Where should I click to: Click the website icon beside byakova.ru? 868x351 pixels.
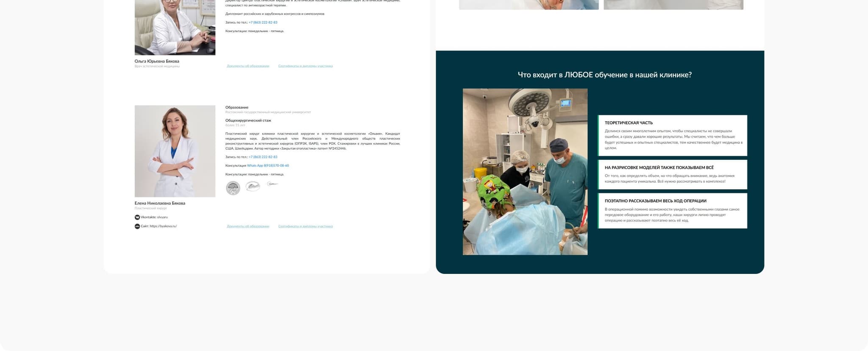(137, 226)
